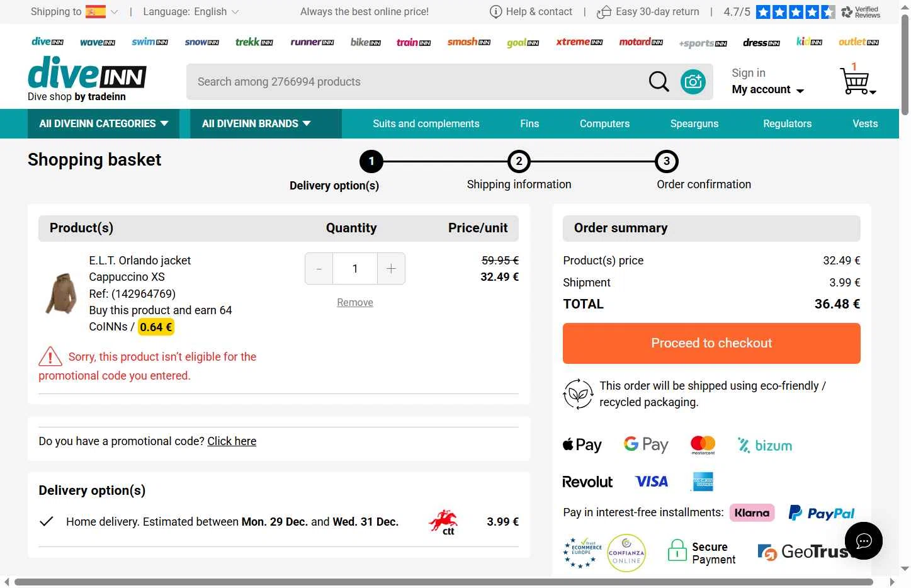Open Help & contact link
Image resolution: width=911 pixels, height=588 pixels.
[531, 11]
